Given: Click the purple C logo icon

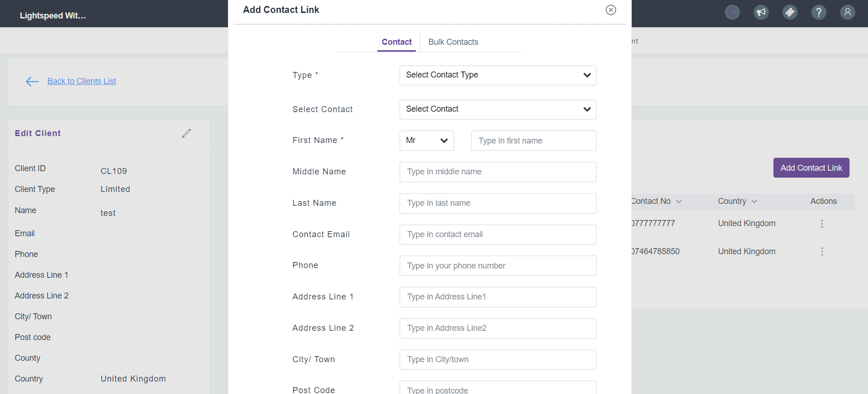Looking at the screenshot, I should coord(732,12).
